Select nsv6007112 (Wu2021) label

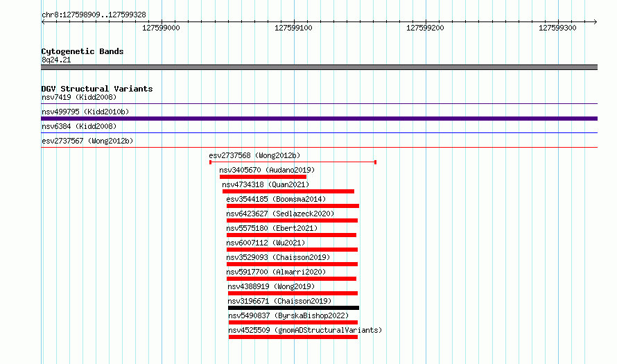pos(266,243)
